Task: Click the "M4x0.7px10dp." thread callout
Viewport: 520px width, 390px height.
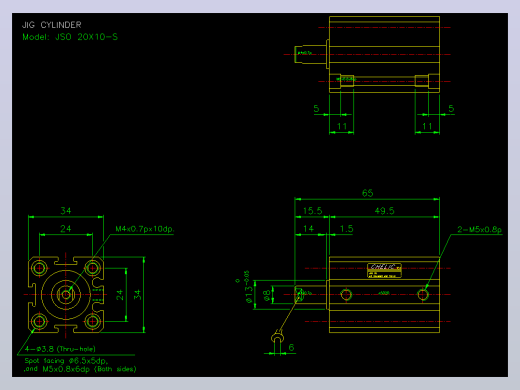Action: [145, 229]
